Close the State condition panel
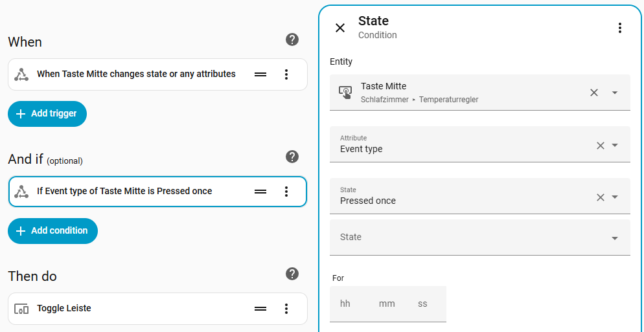Image resolution: width=644 pixels, height=332 pixels. pos(340,28)
